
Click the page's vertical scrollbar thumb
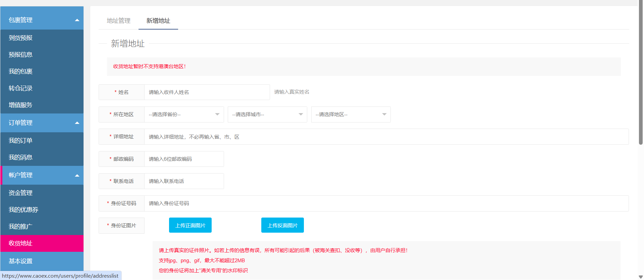coord(641,74)
